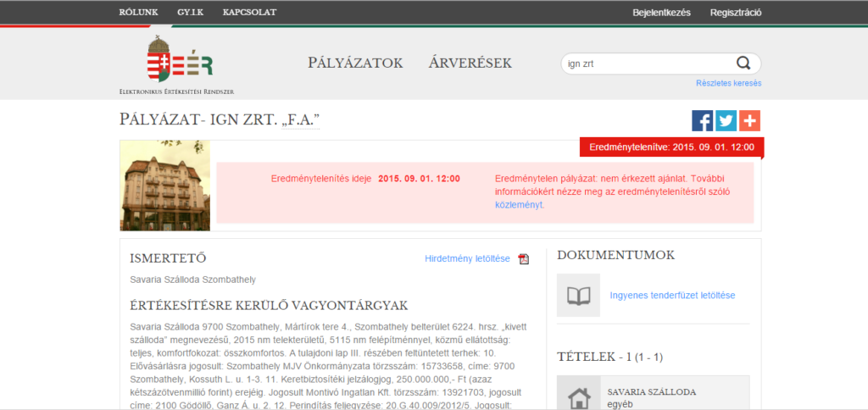Screen dimensions: 868x410
Task: Click the PDF icon next to Hirdetmény letöltése
Action: (x=524, y=259)
